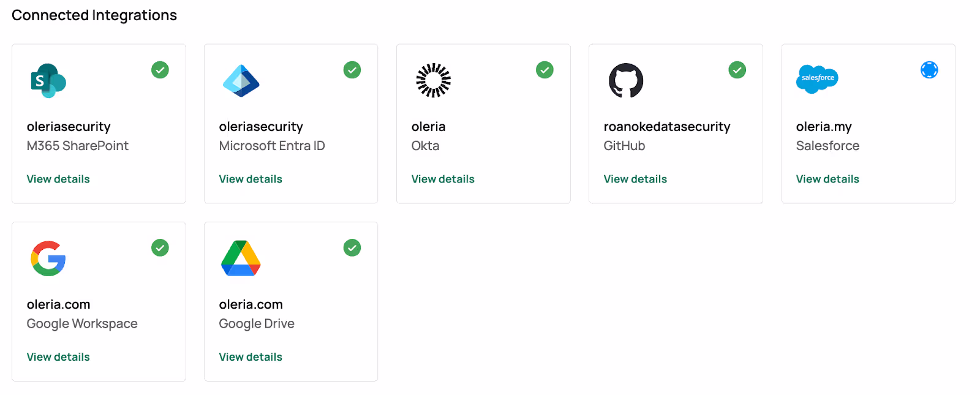Click the Google Workspace label text
980x395 pixels.
point(82,324)
